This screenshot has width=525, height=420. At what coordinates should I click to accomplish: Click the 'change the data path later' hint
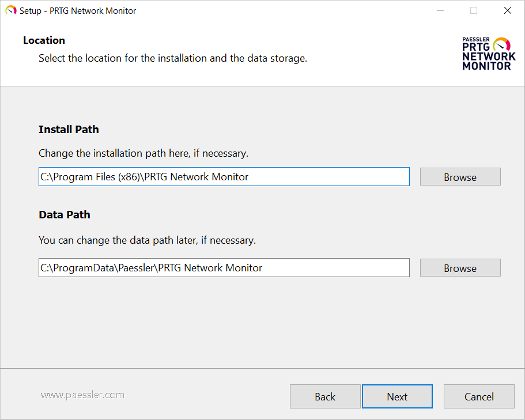click(x=147, y=240)
